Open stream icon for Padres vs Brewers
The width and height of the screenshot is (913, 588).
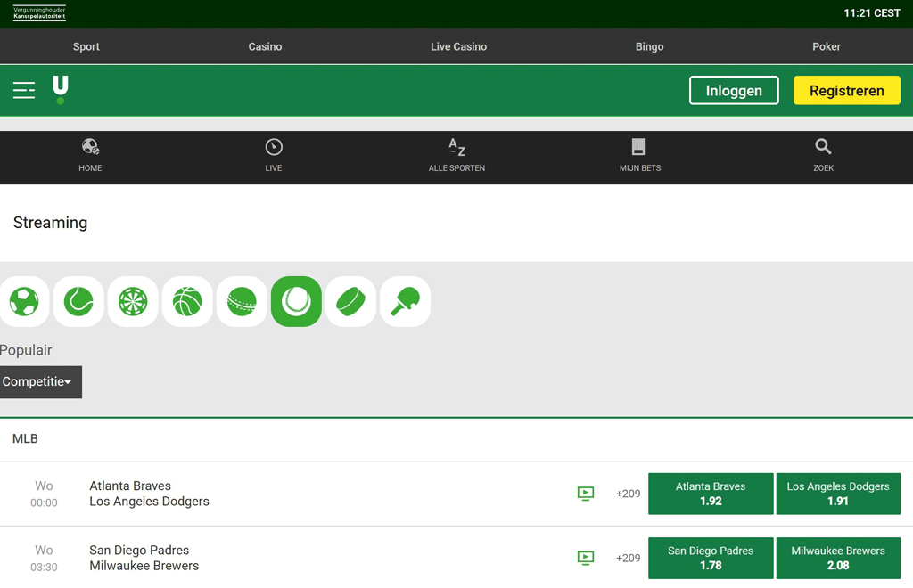click(x=586, y=558)
